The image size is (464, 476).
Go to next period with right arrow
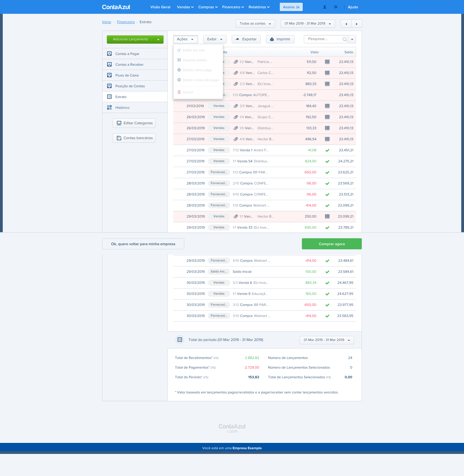click(357, 24)
